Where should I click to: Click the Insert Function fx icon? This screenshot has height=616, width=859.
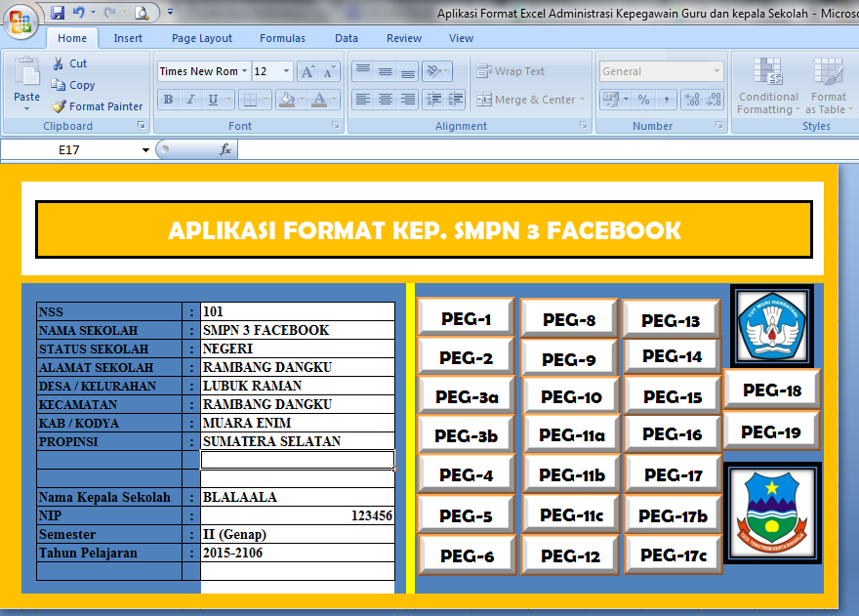pyautogui.click(x=225, y=149)
